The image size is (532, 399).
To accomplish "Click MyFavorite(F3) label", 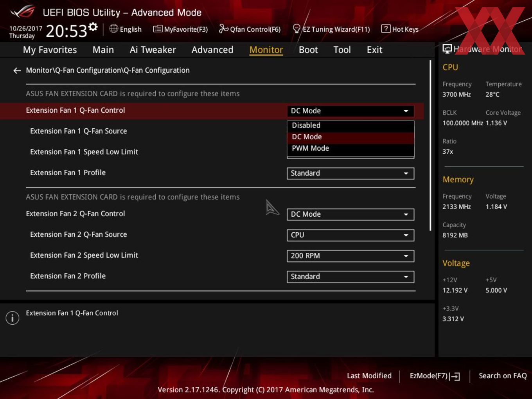I will pyautogui.click(x=186, y=29).
